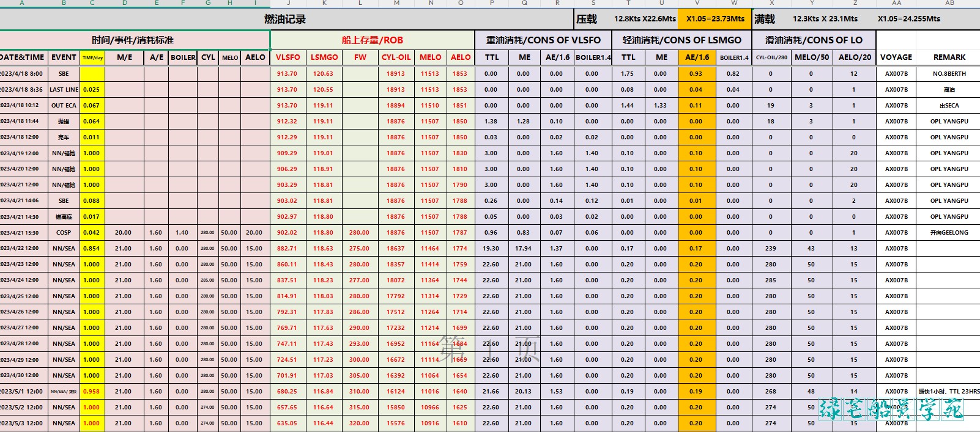Viewport: 980px width, 432px height.
Task: Click the LSMGO TTL value 1.75
Action: click(x=628, y=74)
